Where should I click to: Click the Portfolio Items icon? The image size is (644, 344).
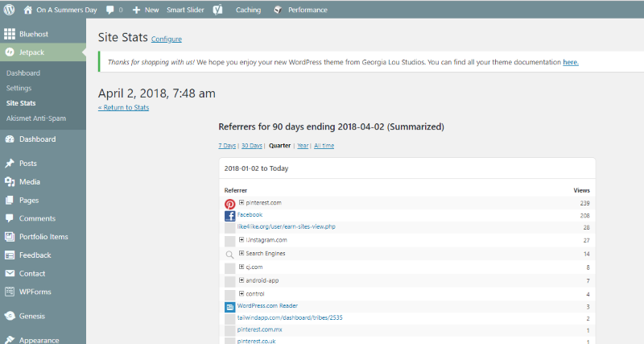[x=10, y=237]
